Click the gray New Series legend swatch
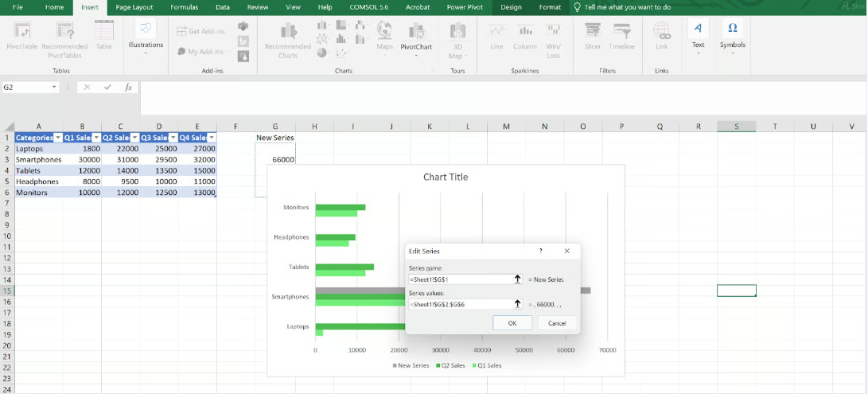Viewport: 868px width, 394px height. (x=395, y=365)
